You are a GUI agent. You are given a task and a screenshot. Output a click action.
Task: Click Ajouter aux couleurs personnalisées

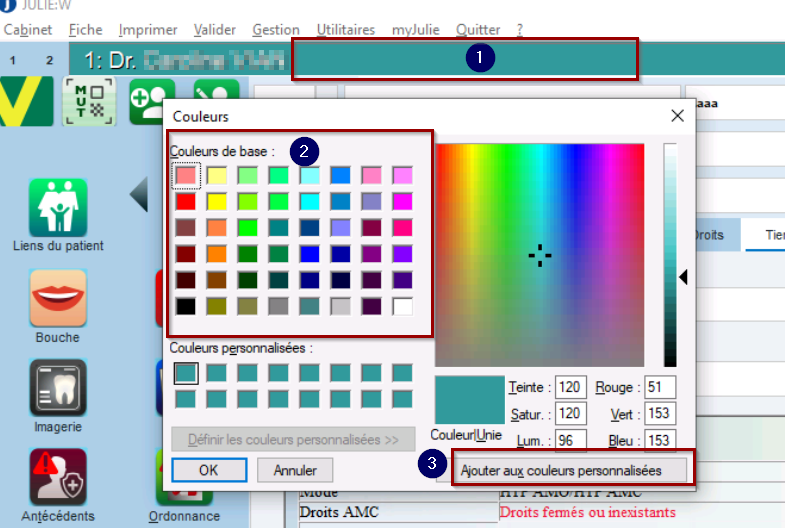[561, 470]
